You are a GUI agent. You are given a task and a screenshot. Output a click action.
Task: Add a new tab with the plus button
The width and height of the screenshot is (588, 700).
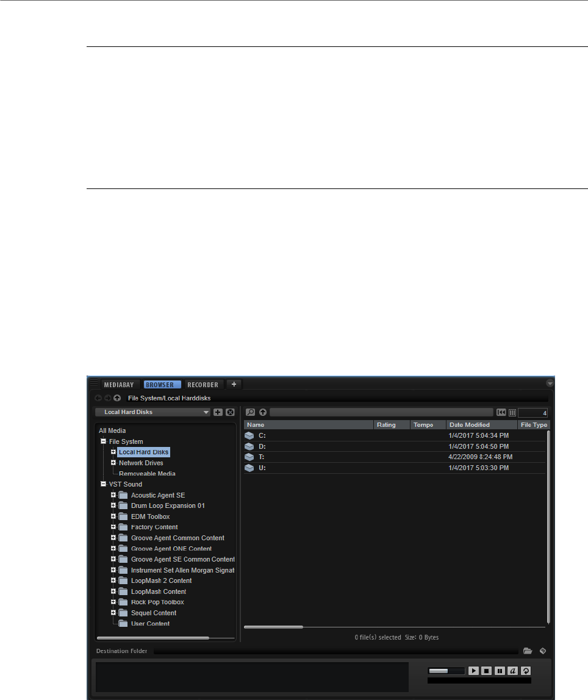(x=234, y=384)
